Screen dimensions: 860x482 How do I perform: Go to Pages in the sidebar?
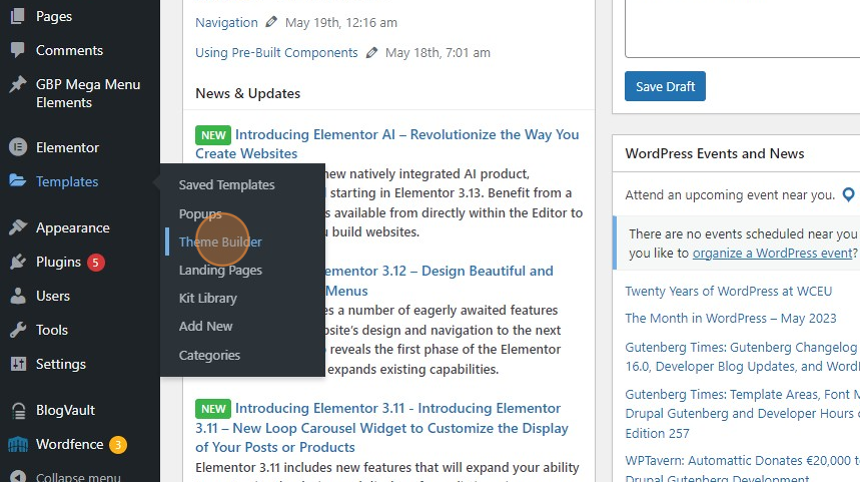[54, 16]
